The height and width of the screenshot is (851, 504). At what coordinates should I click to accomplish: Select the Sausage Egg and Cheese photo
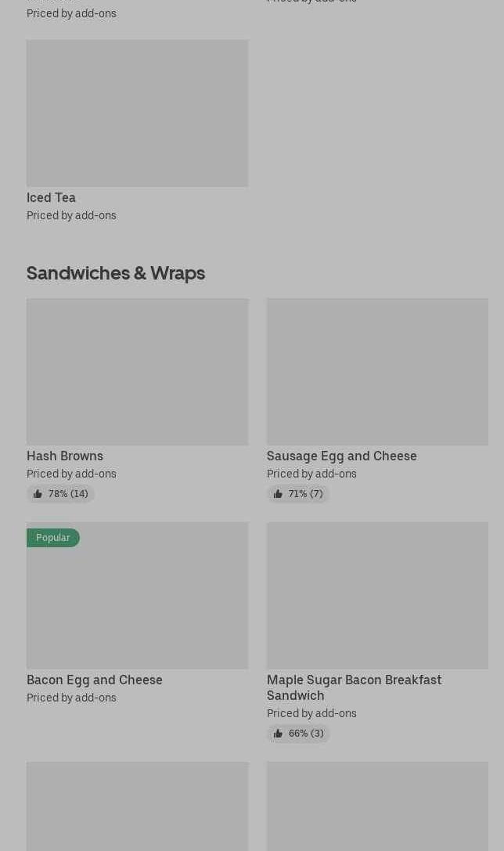(x=377, y=371)
